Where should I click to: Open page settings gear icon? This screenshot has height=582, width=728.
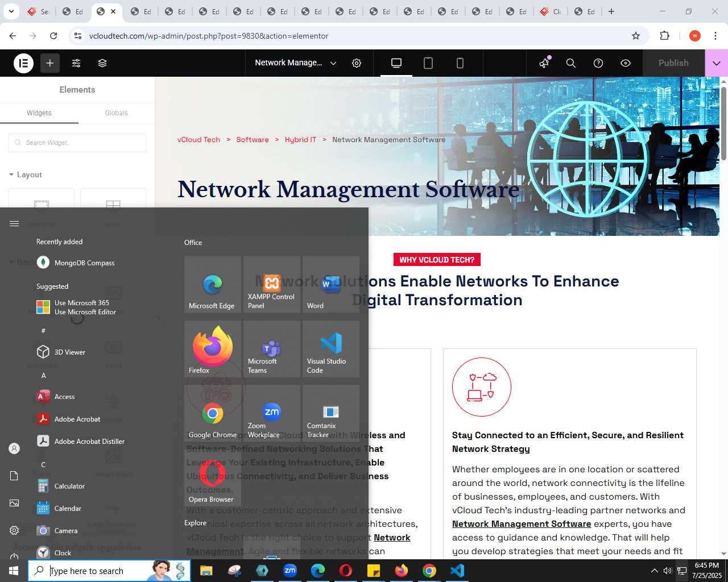(x=357, y=63)
